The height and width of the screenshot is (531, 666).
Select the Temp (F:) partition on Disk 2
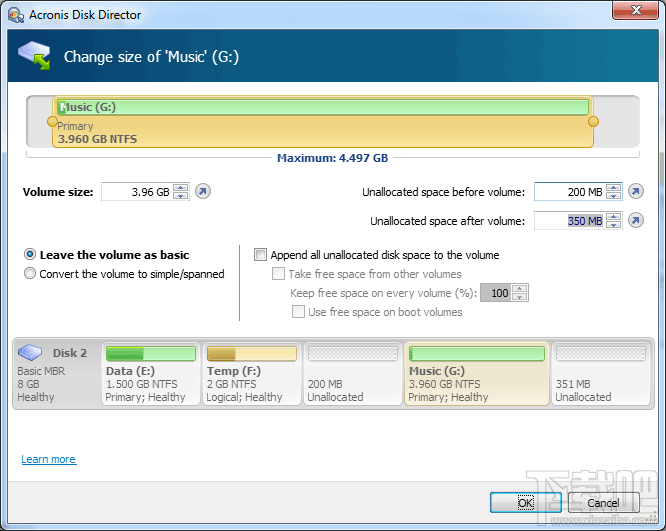(x=252, y=373)
